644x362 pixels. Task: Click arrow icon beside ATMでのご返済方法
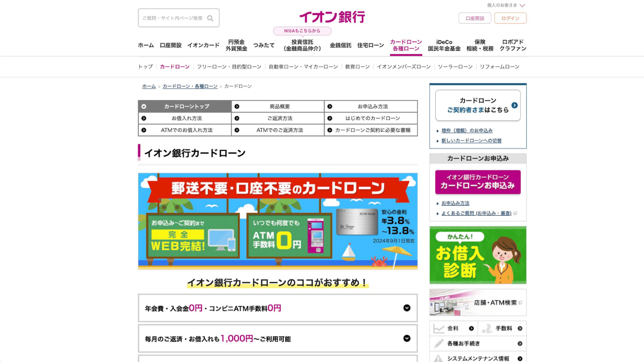237,130
